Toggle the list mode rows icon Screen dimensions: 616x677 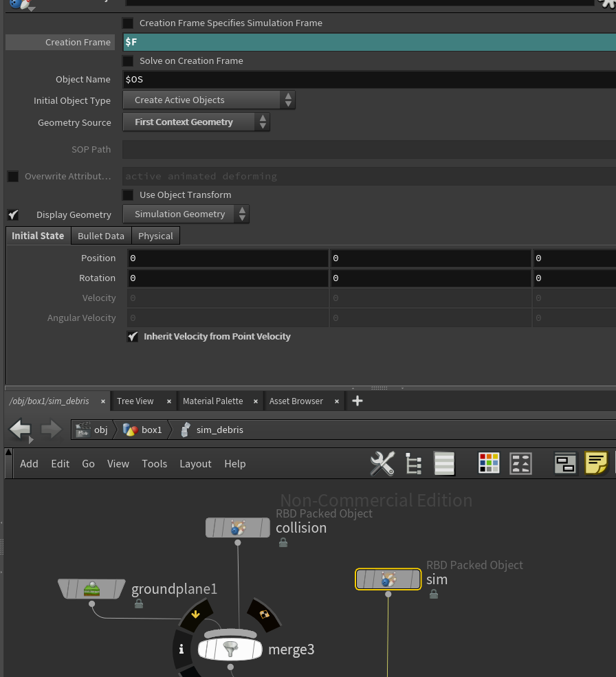445,464
